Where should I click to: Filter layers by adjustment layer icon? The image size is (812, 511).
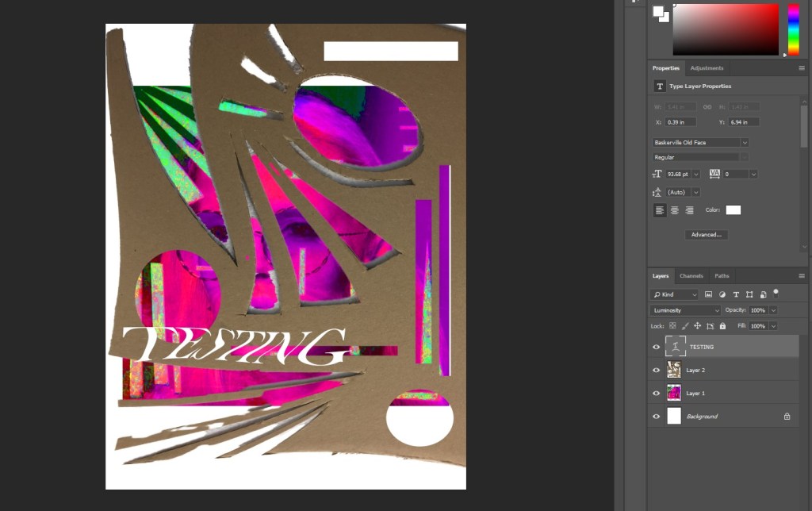tap(722, 294)
